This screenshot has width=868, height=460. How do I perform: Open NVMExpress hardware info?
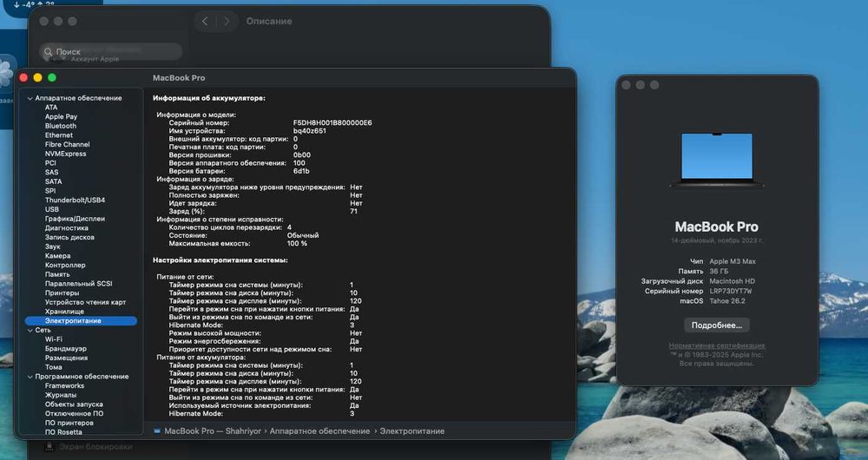click(x=65, y=154)
